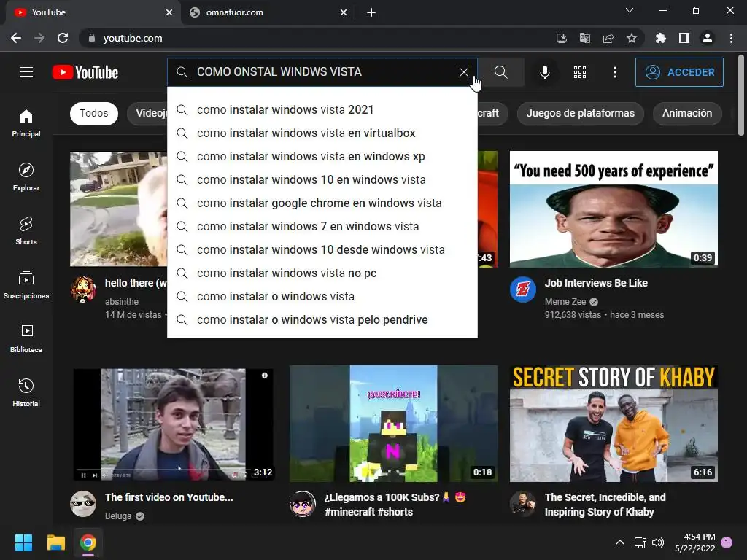Screen dimensions: 747x560
Task: Reload the page
Action: point(63,38)
